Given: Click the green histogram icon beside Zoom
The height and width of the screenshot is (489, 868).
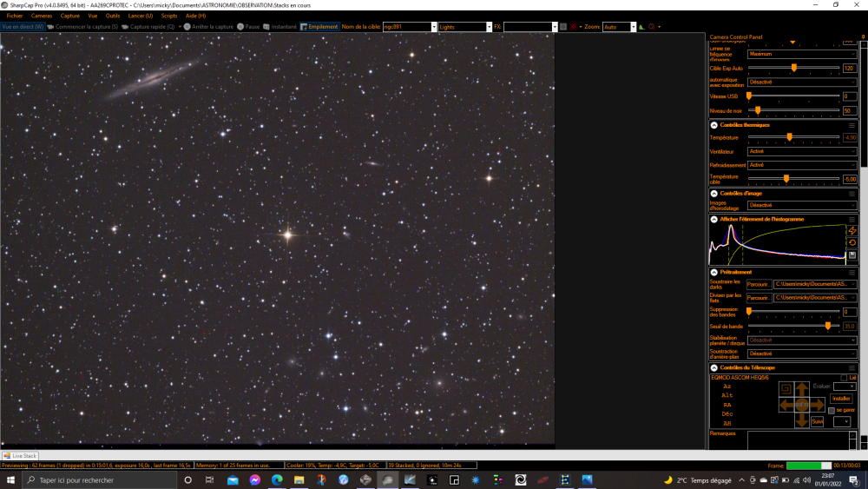Looking at the screenshot, I should pyautogui.click(x=641, y=27).
